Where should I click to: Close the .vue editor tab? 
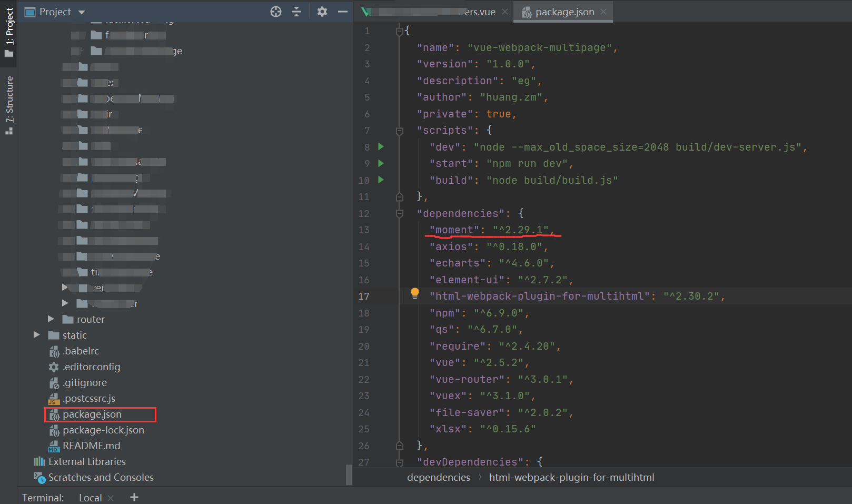505,12
